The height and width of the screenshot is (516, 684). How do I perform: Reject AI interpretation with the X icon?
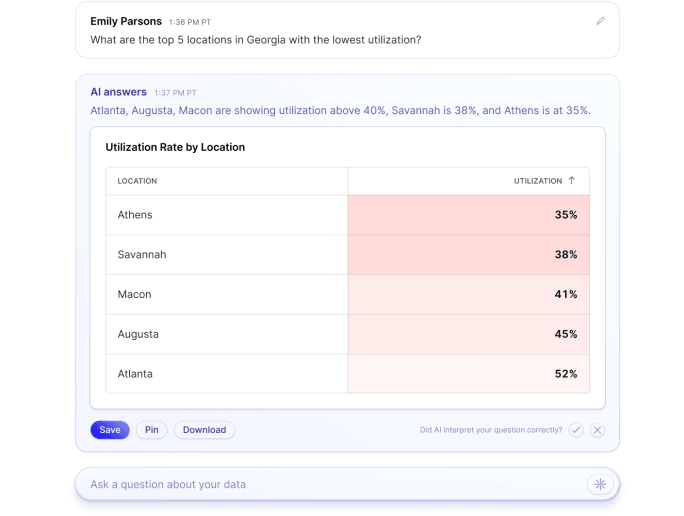click(597, 430)
